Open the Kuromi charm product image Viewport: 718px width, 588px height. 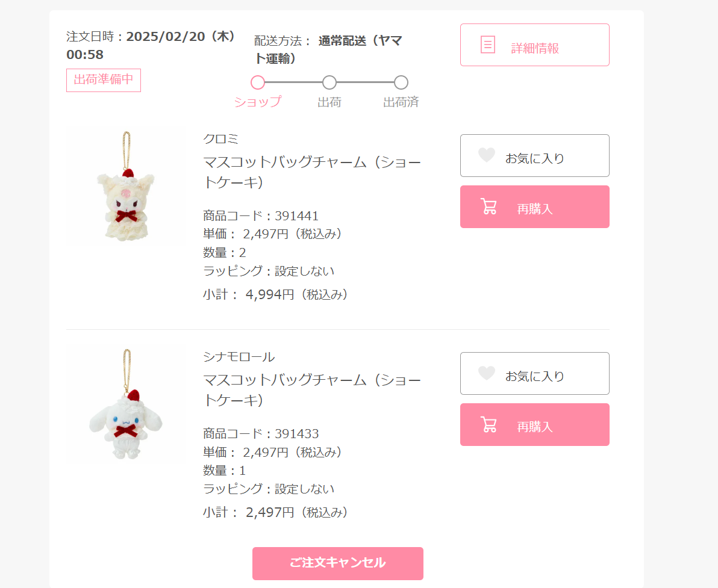(125, 186)
